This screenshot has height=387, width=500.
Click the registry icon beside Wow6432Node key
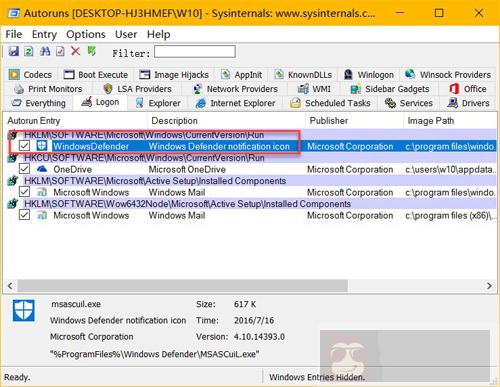pos(13,204)
